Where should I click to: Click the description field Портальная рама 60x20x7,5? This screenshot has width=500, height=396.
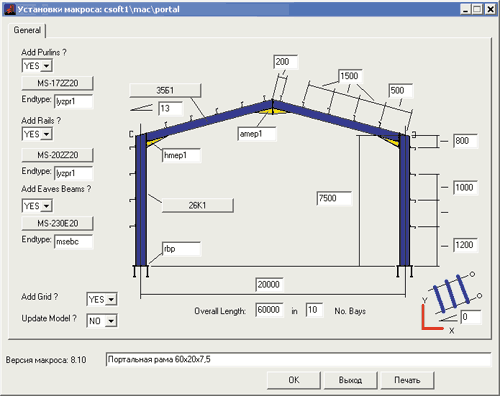click(x=298, y=360)
